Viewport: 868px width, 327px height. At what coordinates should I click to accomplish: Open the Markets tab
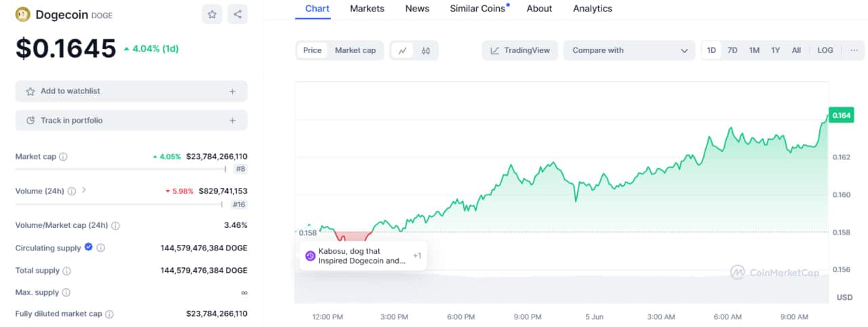[367, 9]
